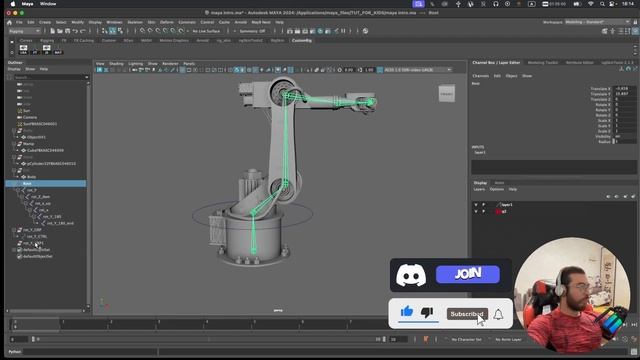Click the thumbs-down dislike icon
This screenshot has width=640, height=360.
pyautogui.click(x=427, y=313)
